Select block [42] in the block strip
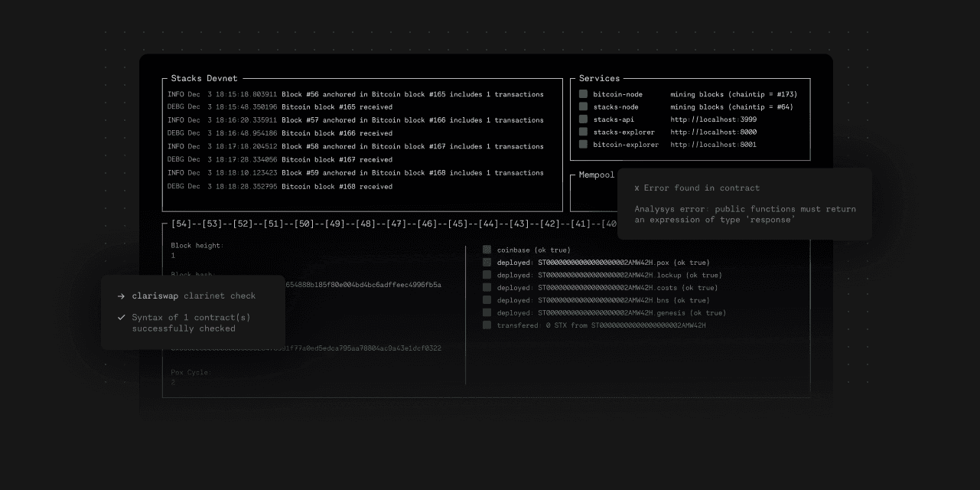 pyautogui.click(x=549, y=224)
